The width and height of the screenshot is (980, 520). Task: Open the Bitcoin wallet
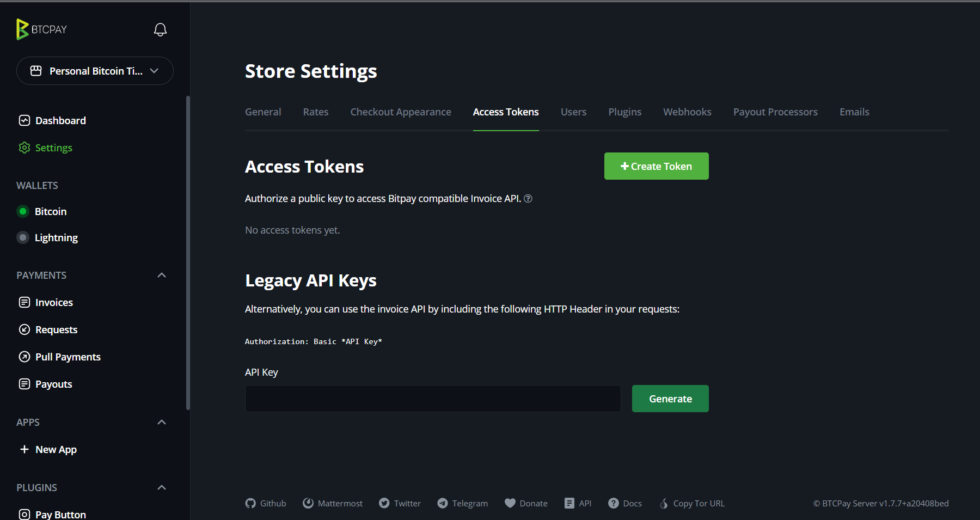51,211
